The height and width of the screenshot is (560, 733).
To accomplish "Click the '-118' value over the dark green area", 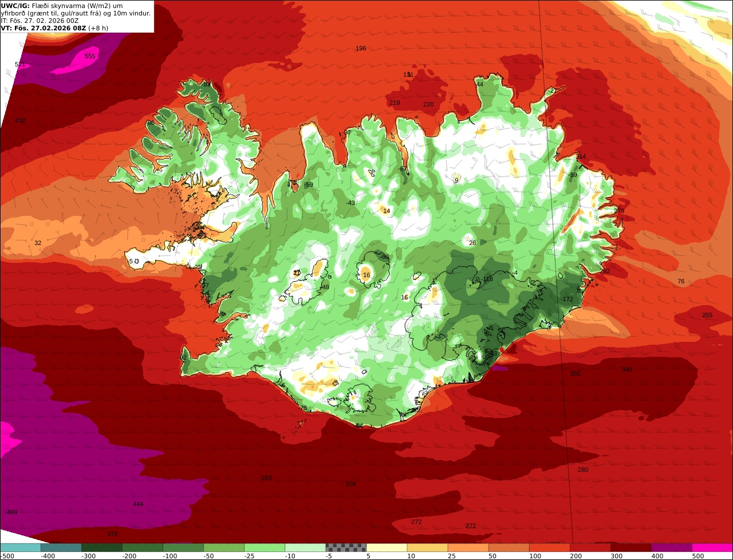I will pyautogui.click(x=487, y=279).
